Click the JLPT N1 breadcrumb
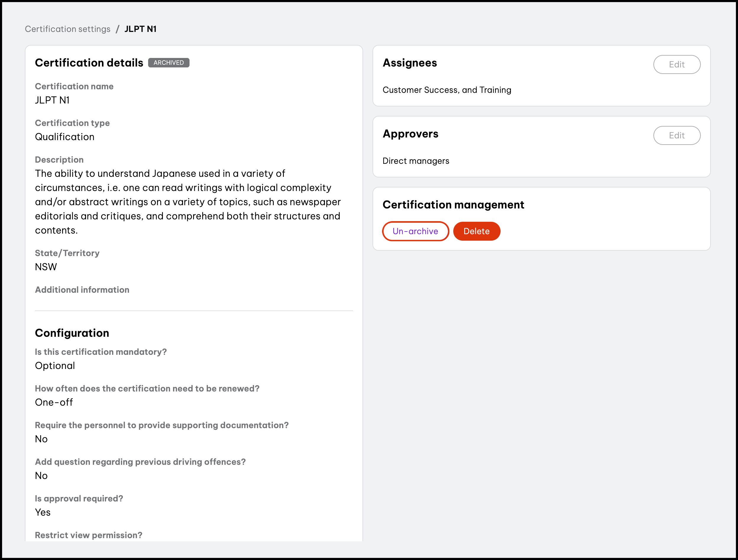The image size is (738, 560). click(140, 29)
